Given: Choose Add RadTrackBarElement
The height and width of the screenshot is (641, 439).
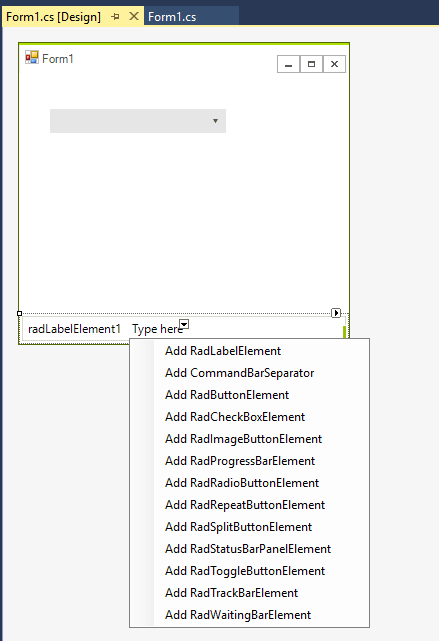Looking at the screenshot, I should click(x=249, y=593).
